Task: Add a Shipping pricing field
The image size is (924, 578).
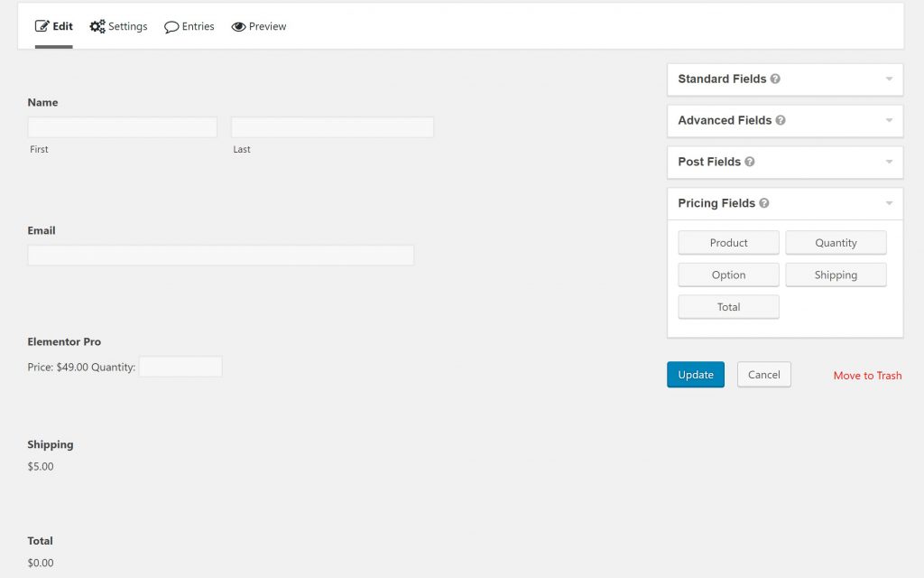Action: tap(836, 275)
